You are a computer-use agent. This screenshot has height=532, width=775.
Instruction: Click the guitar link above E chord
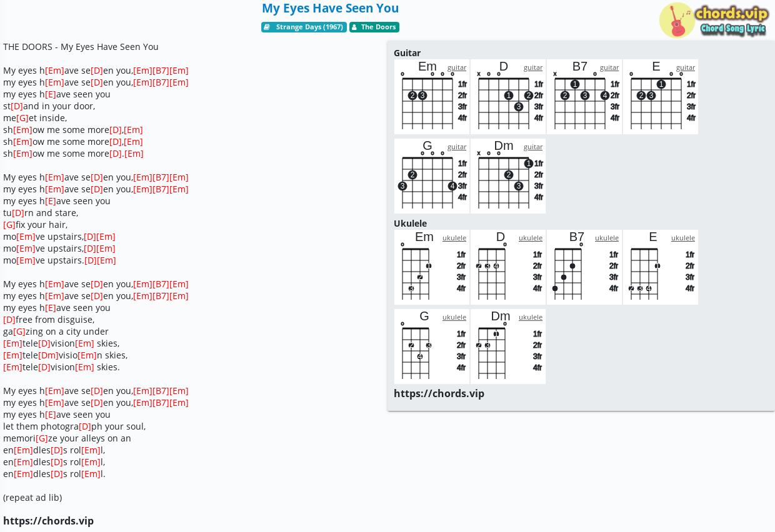pyautogui.click(x=686, y=67)
